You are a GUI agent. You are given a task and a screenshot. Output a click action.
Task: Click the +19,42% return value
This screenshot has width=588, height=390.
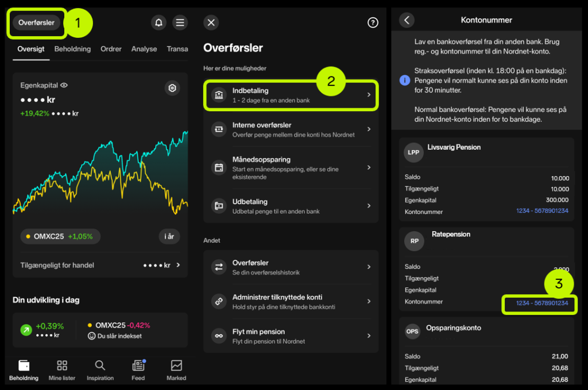coord(35,114)
